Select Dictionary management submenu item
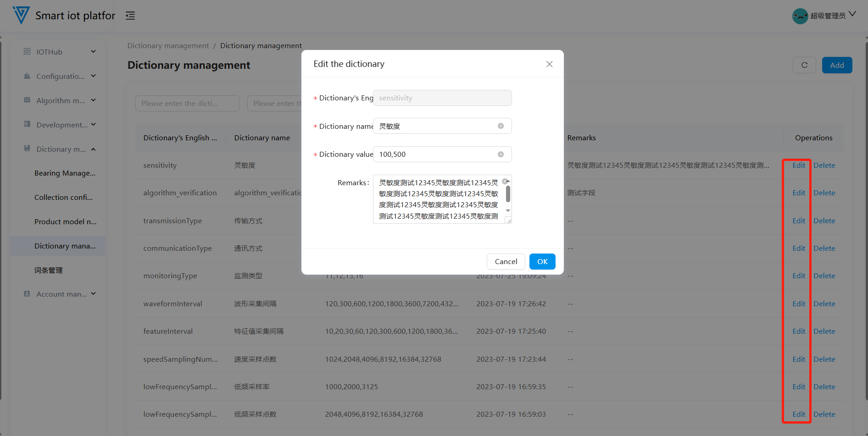Image resolution: width=868 pixels, height=436 pixels. [x=58, y=246]
